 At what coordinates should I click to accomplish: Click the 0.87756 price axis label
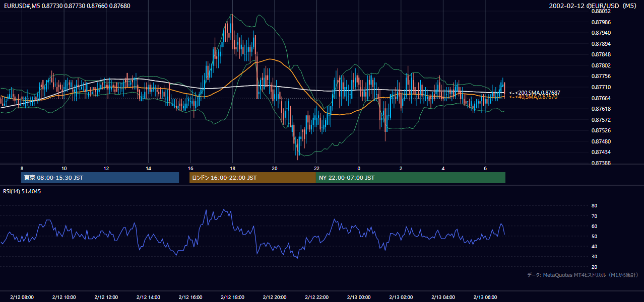pos(601,76)
